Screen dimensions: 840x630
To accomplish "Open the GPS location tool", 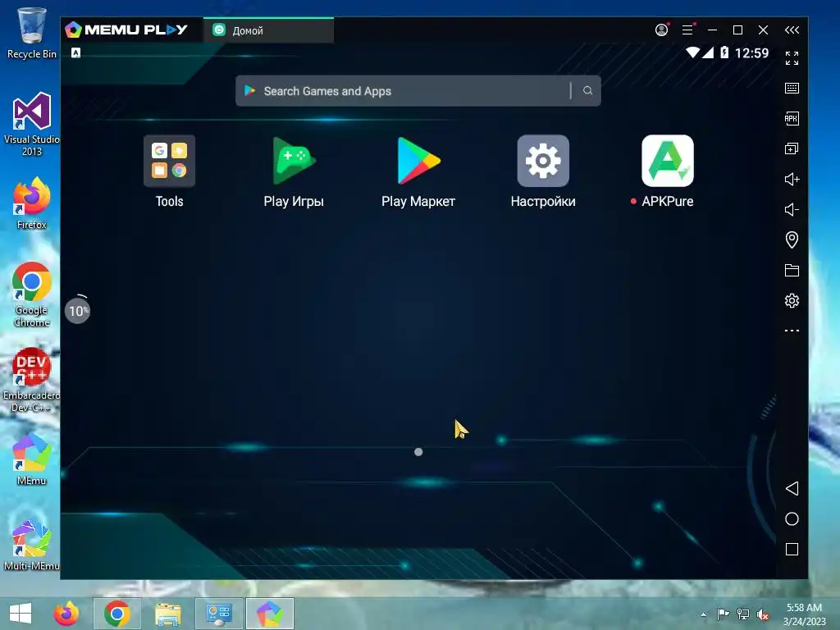I will point(792,240).
